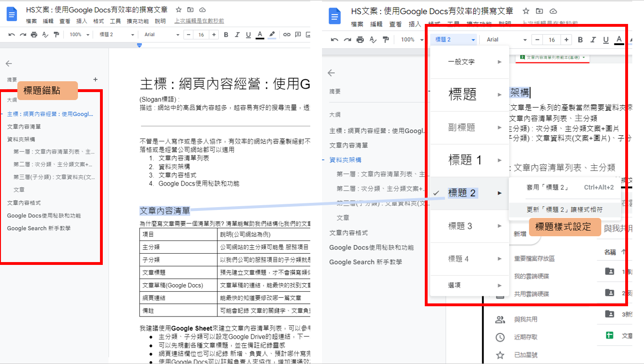Viewport: 644px width, 364px height.
Task: Open Arial font dropdown in left screenshot
Action: (x=162, y=35)
